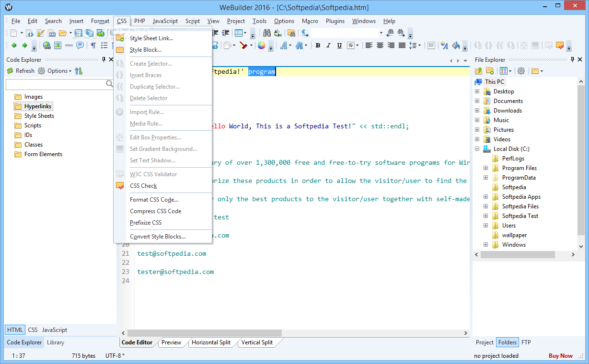The width and height of the screenshot is (589, 364).
Task: Open the New document dropdown arrow
Action: coord(22,33)
